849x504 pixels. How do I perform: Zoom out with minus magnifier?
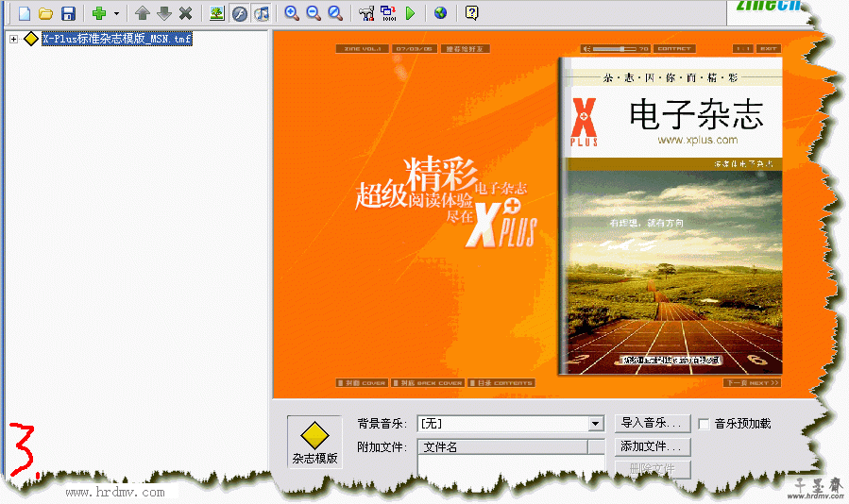point(314,13)
